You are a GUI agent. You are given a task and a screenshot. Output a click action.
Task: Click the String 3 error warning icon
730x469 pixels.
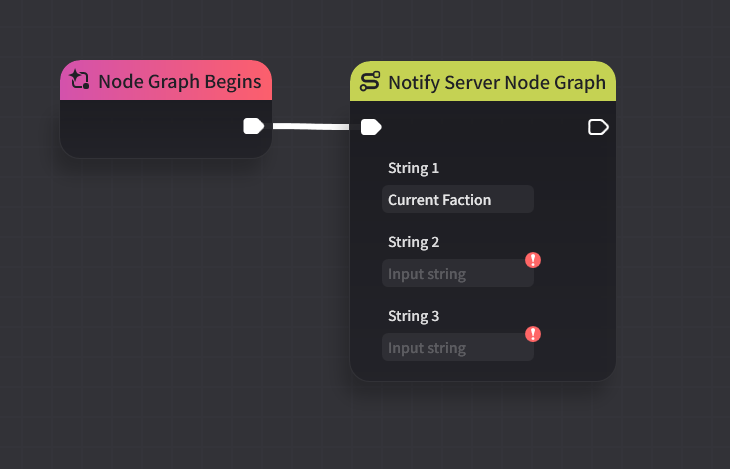point(533,334)
